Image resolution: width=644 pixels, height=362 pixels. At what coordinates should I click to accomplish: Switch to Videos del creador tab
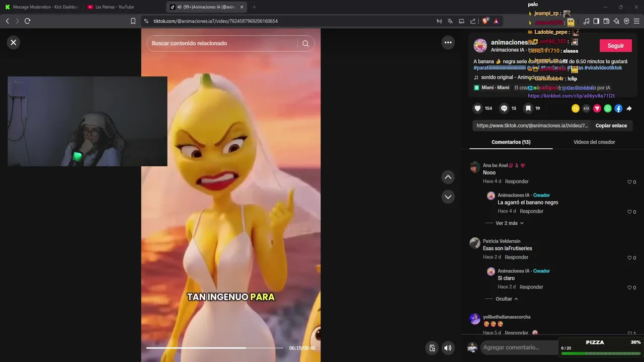[x=594, y=142]
